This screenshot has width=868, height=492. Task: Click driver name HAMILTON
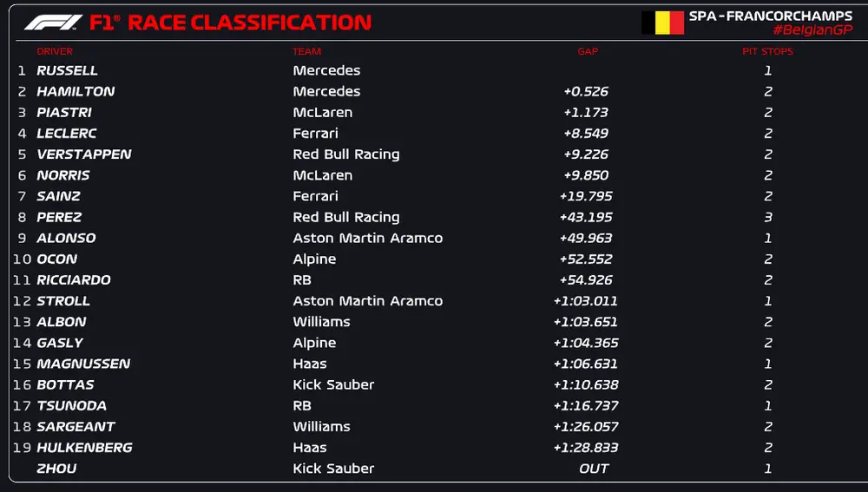click(x=76, y=91)
